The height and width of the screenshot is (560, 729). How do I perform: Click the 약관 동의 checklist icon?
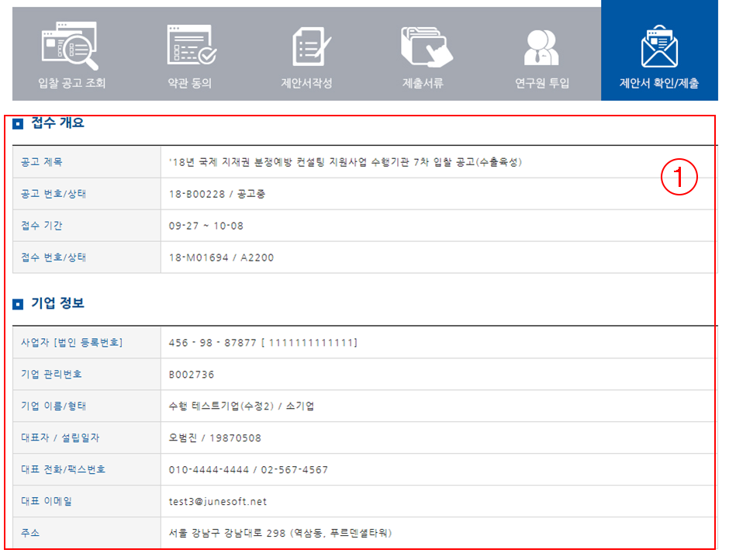pyautogui.click(x=192, y=45)
